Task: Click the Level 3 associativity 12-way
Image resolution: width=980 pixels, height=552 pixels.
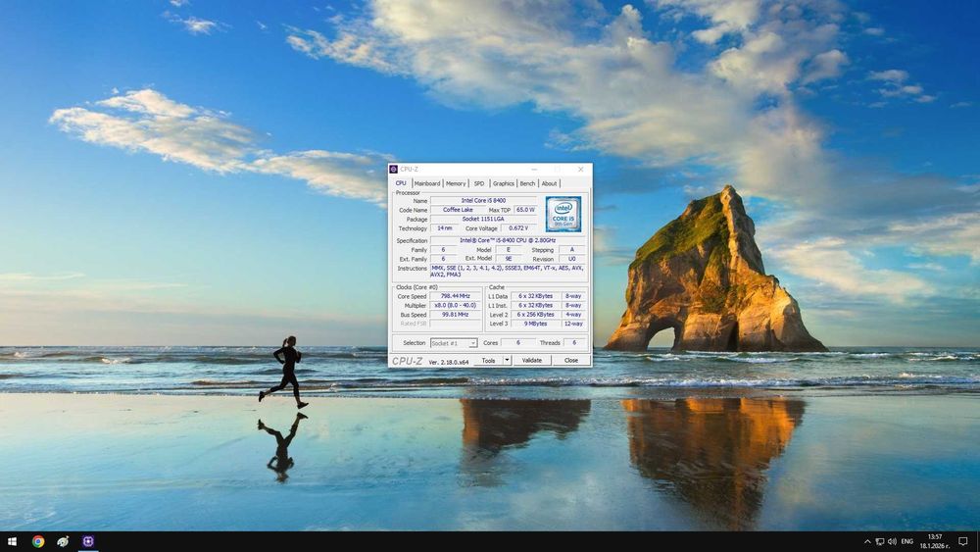Action: [x=573, y=324]
